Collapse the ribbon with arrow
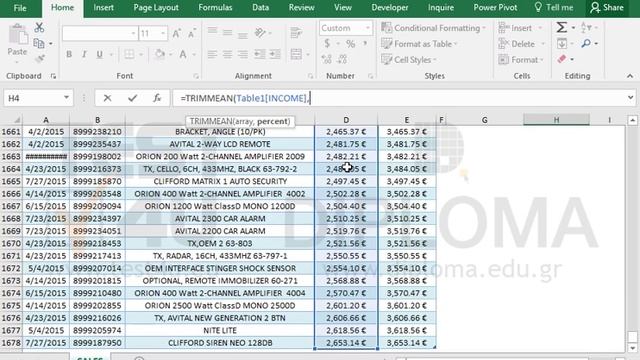The height and width of the screenshot is (360, 640). point(630,76)
